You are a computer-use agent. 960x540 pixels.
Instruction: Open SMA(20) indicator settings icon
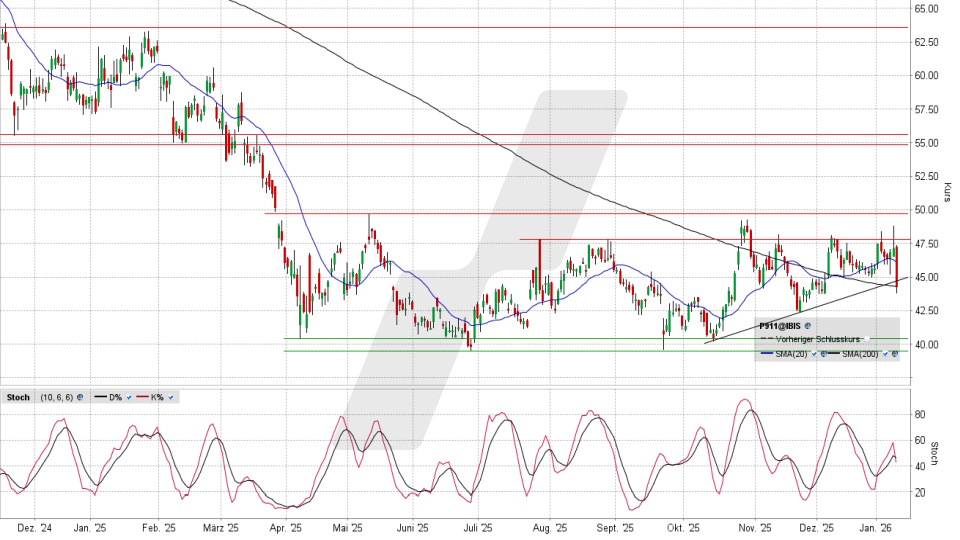pyautogui.click(x=823, y=354)
